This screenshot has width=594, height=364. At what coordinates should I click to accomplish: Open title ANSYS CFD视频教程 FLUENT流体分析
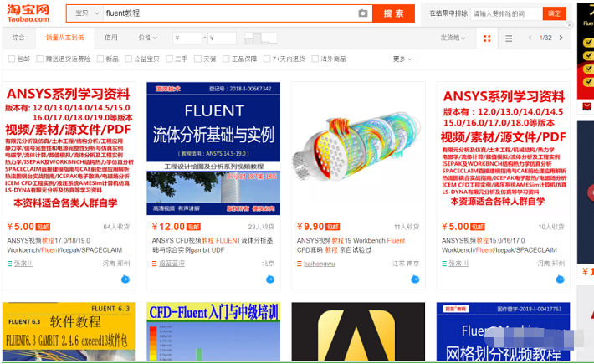click(x=213, y=245)
